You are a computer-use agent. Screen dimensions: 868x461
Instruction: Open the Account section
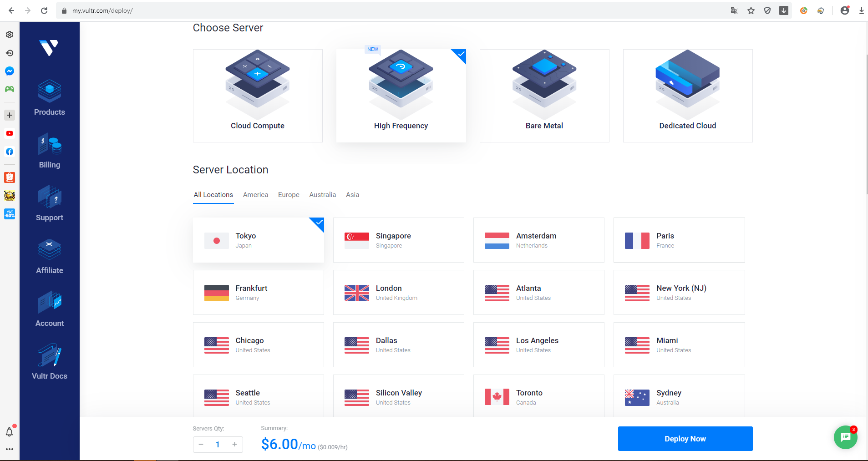[49, 309]
